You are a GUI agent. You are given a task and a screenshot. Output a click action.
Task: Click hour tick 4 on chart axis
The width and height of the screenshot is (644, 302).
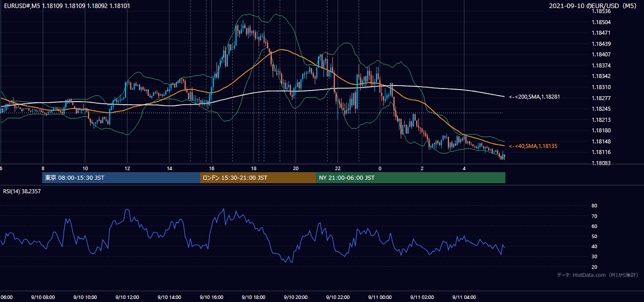coord(464,168)
